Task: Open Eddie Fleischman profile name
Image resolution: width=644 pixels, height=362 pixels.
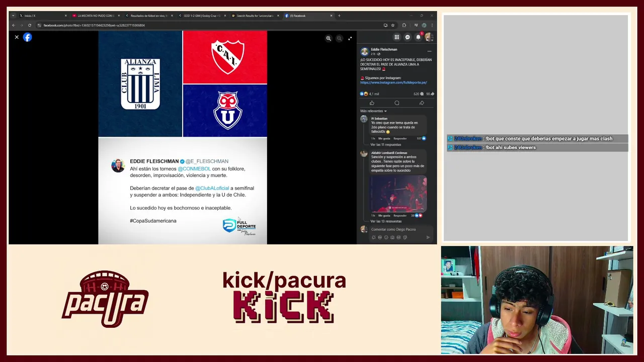Action: click(384, 49)
